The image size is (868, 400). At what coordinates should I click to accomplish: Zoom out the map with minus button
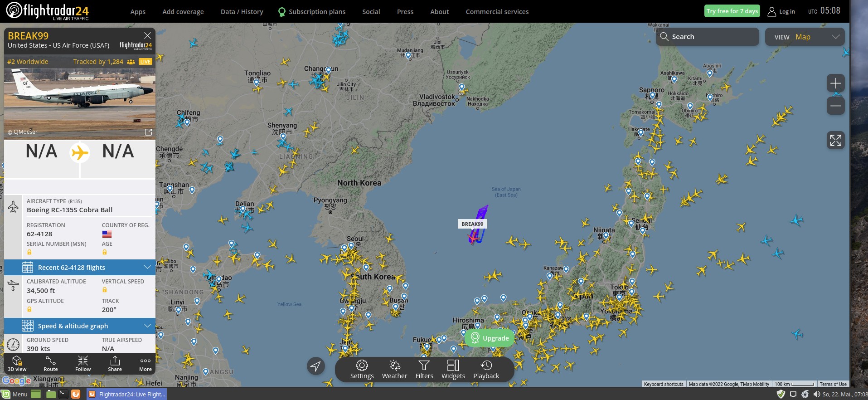pyautogui.click(x=835, y=106)
